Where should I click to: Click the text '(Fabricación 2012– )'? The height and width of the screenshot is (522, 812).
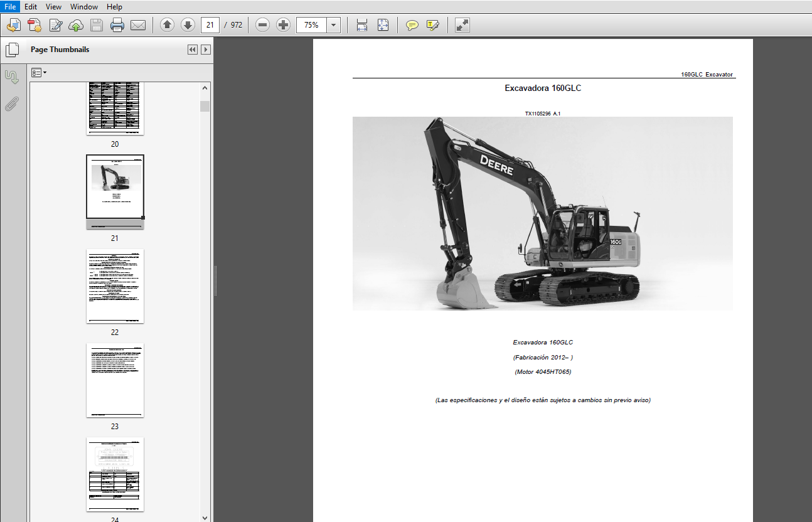tap(543, 358)
